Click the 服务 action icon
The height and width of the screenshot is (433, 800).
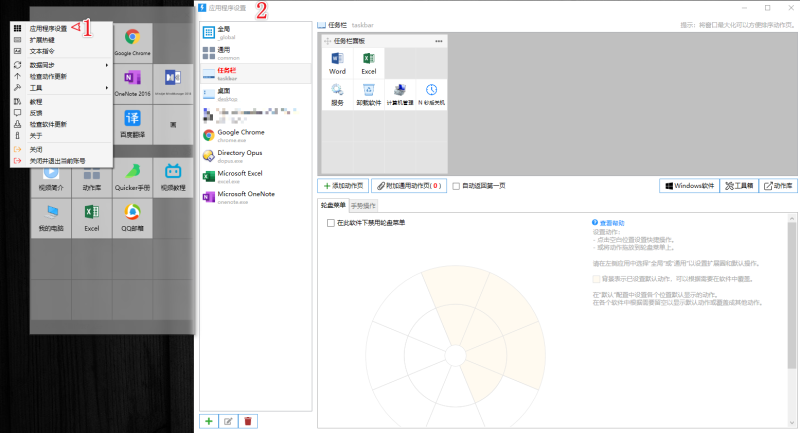tap(337, 94)
